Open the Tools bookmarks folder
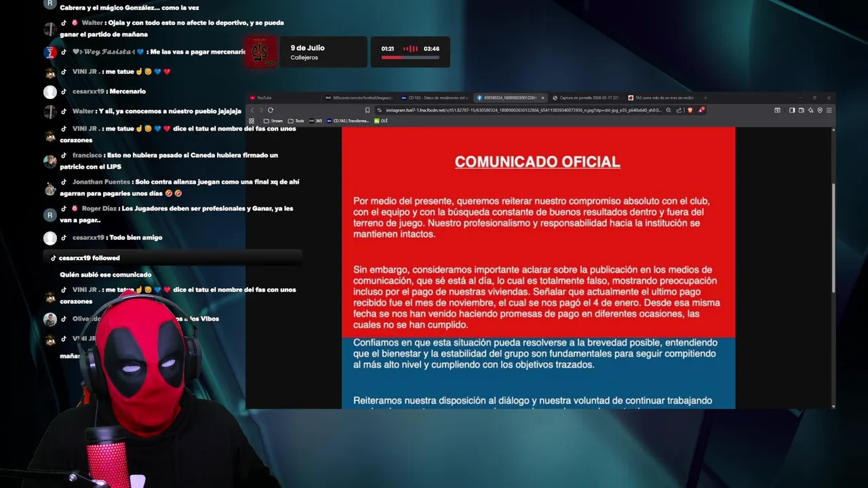Screen dimensions: 868x488 click(296, 121)
